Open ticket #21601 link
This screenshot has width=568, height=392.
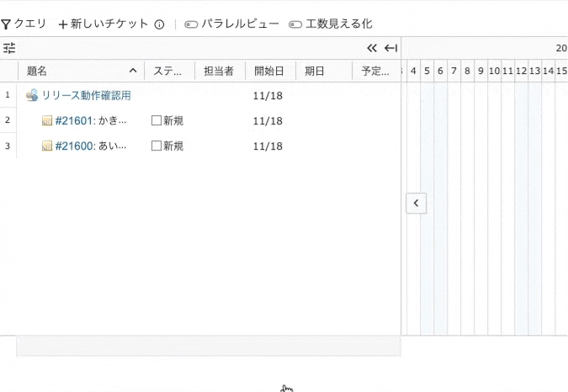[74, 120]
